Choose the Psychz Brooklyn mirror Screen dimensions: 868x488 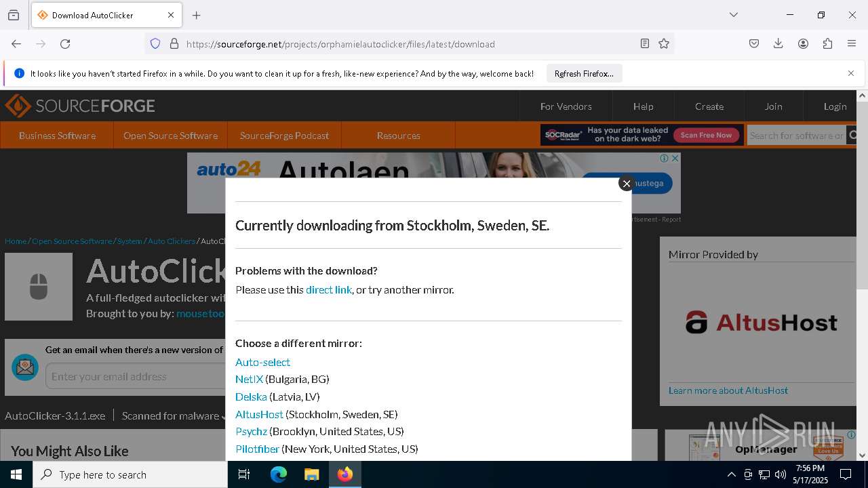[251, 431]
